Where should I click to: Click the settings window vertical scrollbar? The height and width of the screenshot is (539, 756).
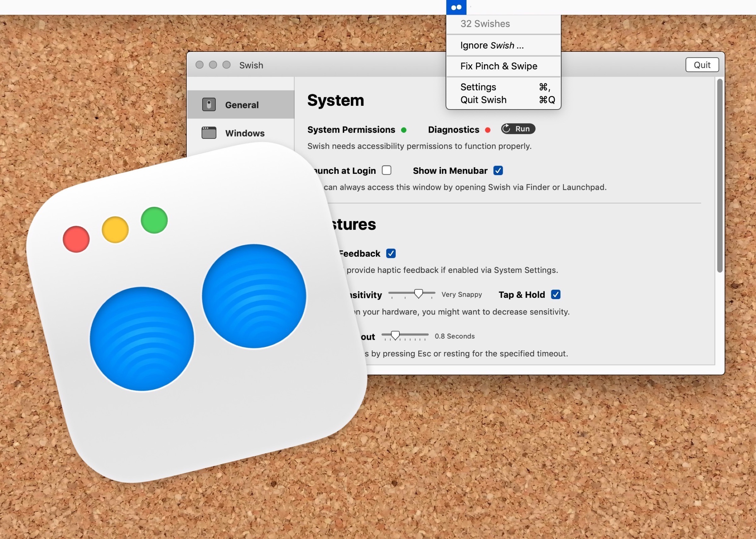pos(719,176)
